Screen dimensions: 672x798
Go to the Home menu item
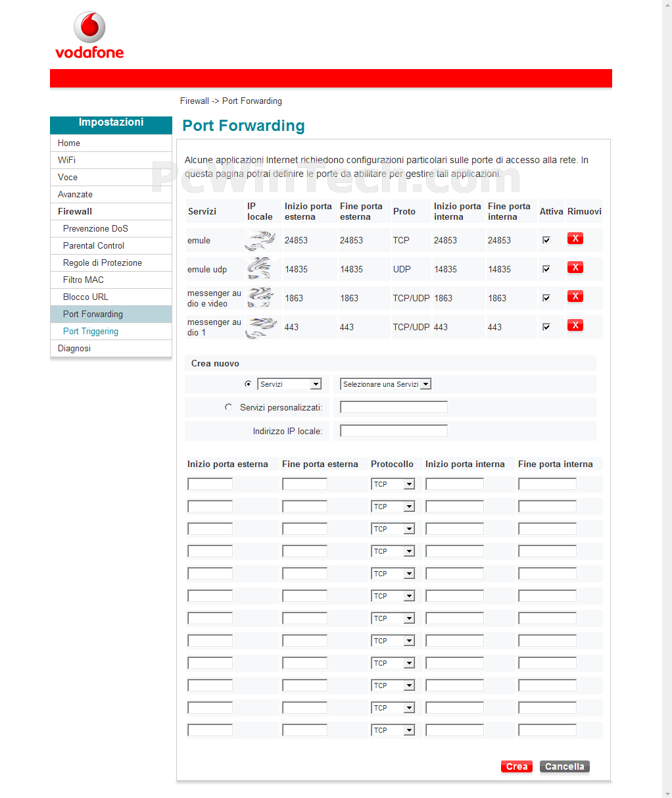pyautogui.click(x=111, y=143)
